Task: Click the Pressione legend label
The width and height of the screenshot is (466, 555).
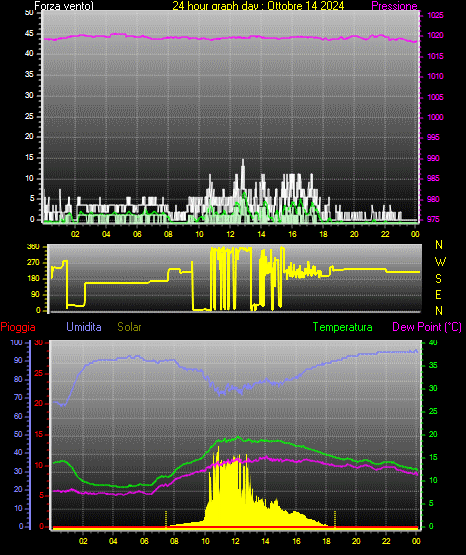Action: [394, 6]
